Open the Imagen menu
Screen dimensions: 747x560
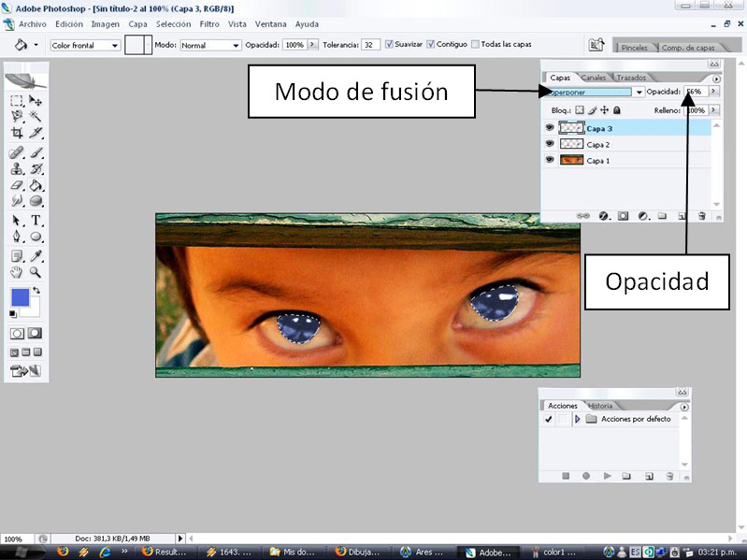point(106,24)
